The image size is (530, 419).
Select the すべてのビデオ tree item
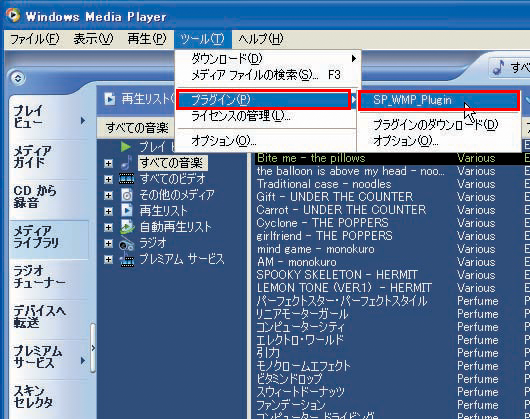(173, 179)
